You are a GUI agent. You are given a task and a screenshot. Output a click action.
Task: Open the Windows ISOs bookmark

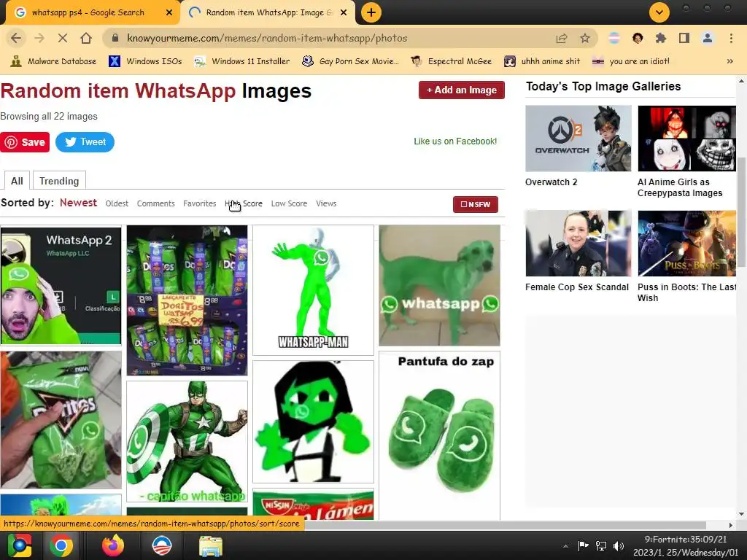(145, 61)
